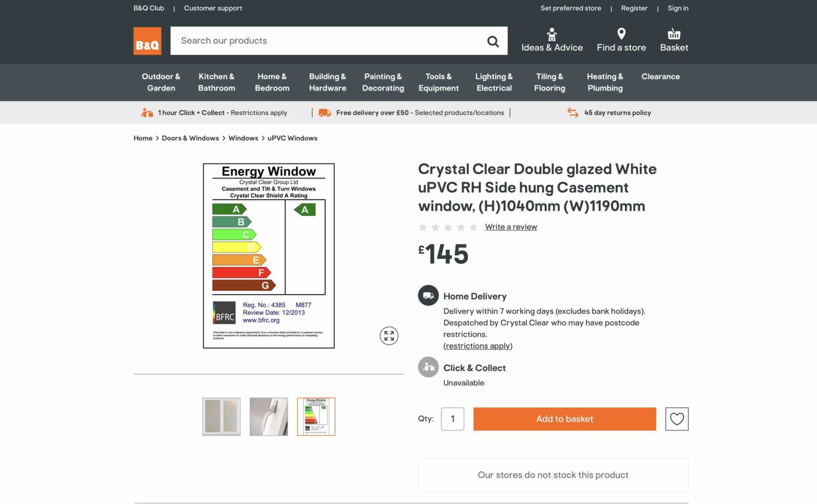Expand product image to fullscreen
This screenshot has height=504, width=817.
(x=389, y=335)
